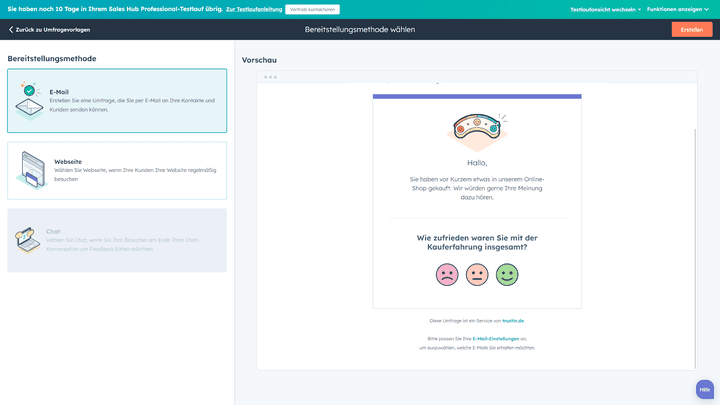Click the Vertrieb kontaktieren button
Image resolution: width=720 pixels, height=405 pixels.
coord(312,9)
